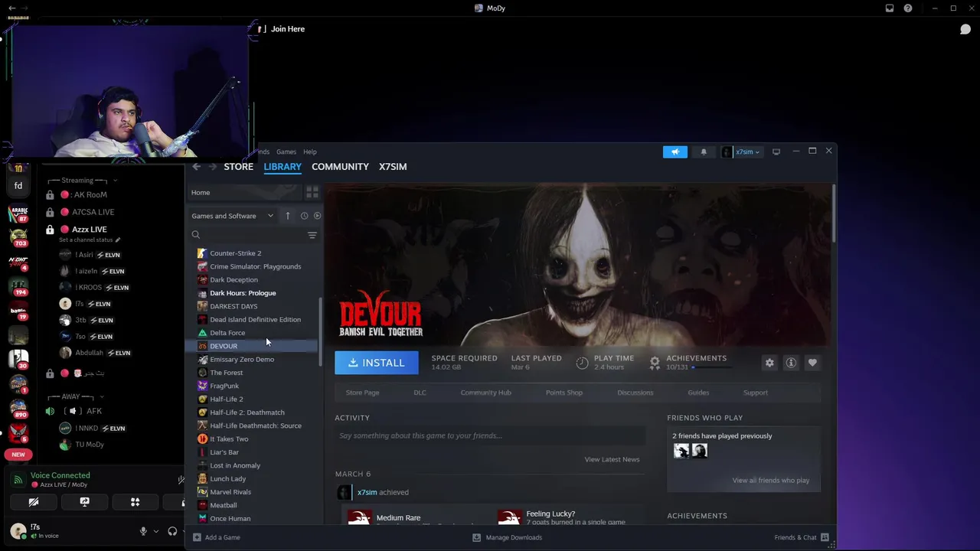Screen dimensions: 980x551
Task: Go forward with Steam's forward arrow
Action: pyautogui.click(x=213, y=166)
